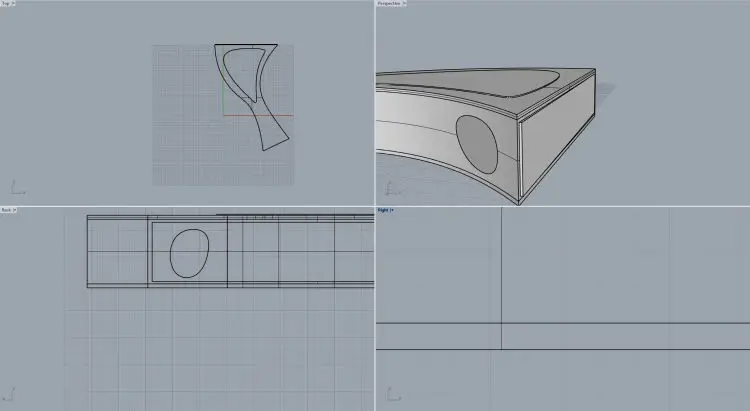Click the red X-axis line in Top viewport
This screenshot has height=411, width=750.
tap(258, 115)
